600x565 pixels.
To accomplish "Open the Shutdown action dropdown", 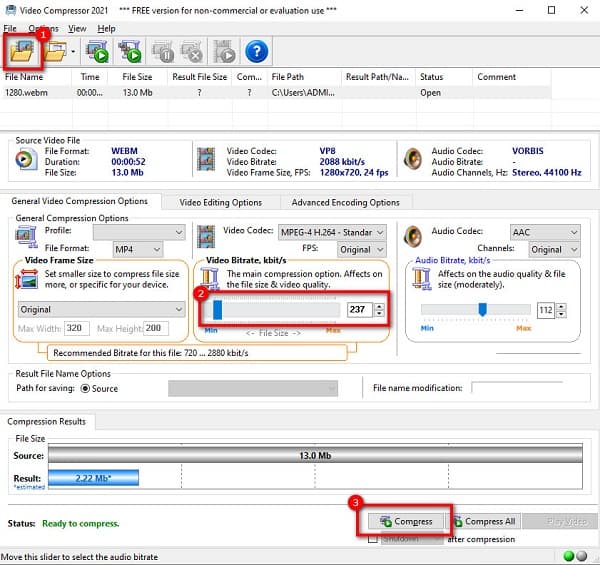I will point(412,539).
